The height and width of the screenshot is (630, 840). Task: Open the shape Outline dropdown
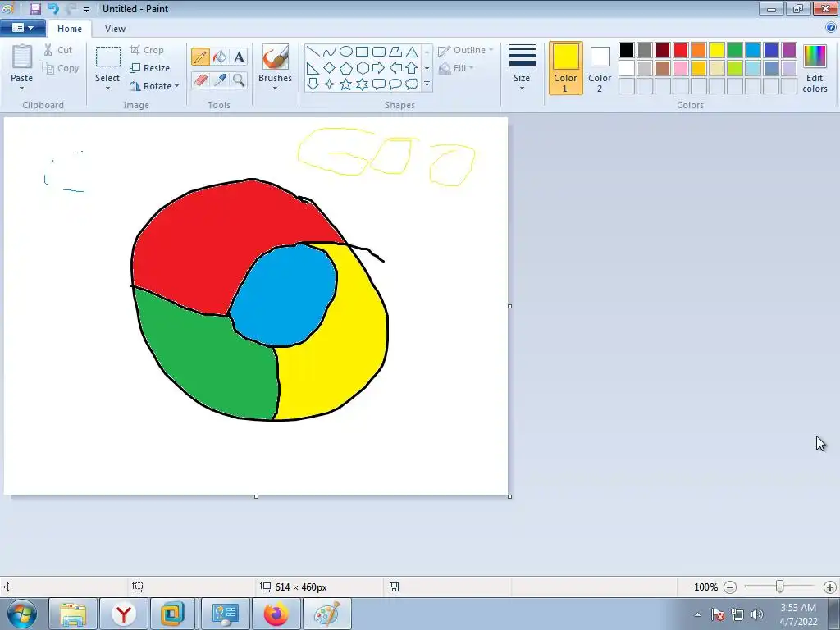tap(466, 50)
